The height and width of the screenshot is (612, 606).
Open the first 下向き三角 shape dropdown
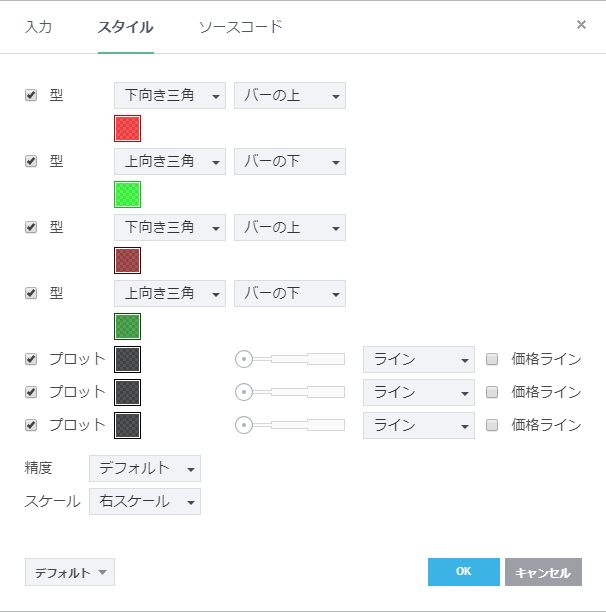coord(170,96)
